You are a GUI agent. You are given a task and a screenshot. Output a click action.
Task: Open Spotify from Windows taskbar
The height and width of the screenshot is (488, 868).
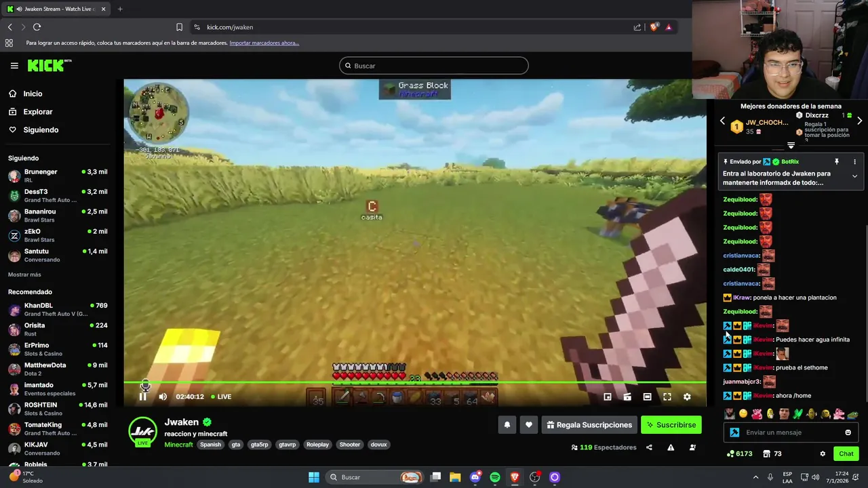point(495,477)
